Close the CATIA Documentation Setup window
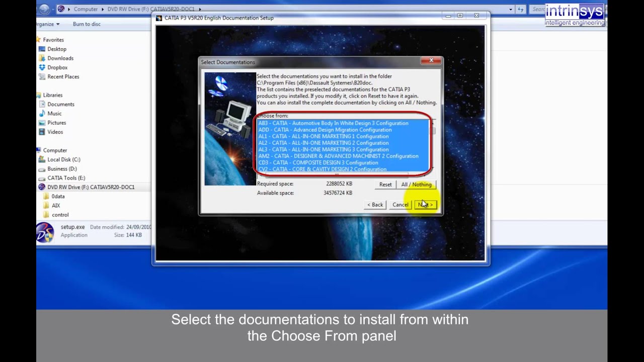 pyautogui.click(x=476, y=16)
